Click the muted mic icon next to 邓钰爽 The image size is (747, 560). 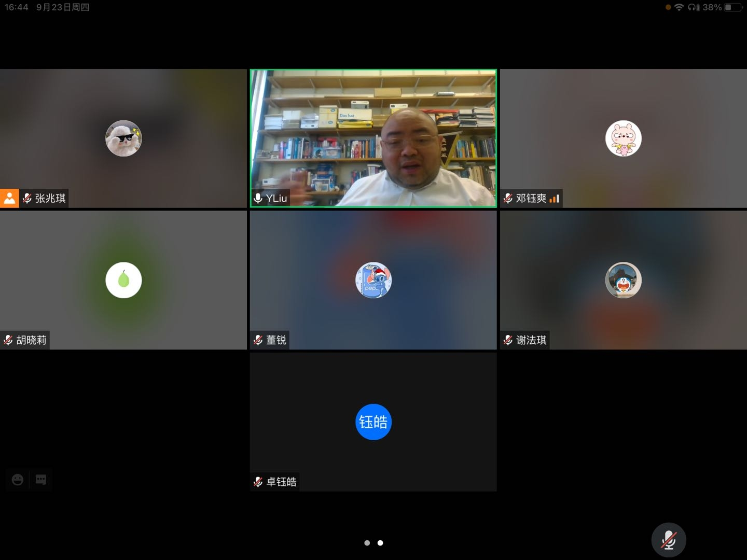[x=508, y=198]
